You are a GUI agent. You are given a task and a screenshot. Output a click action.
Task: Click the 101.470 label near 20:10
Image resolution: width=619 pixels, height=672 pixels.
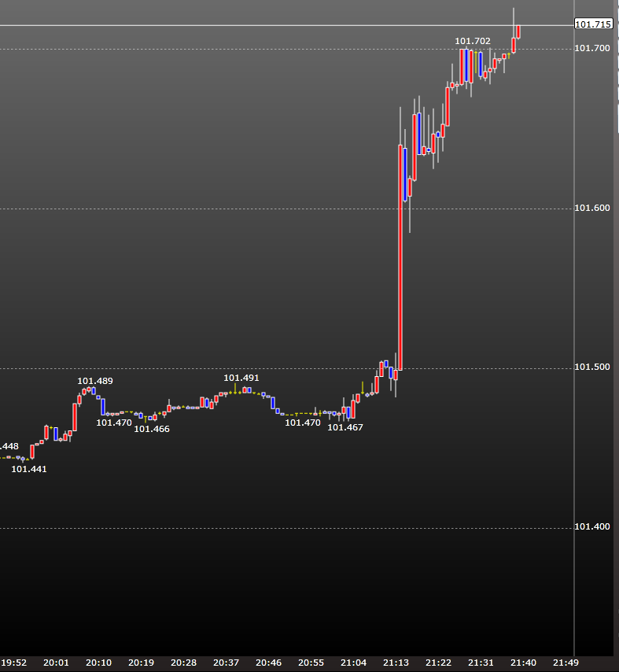114,423
